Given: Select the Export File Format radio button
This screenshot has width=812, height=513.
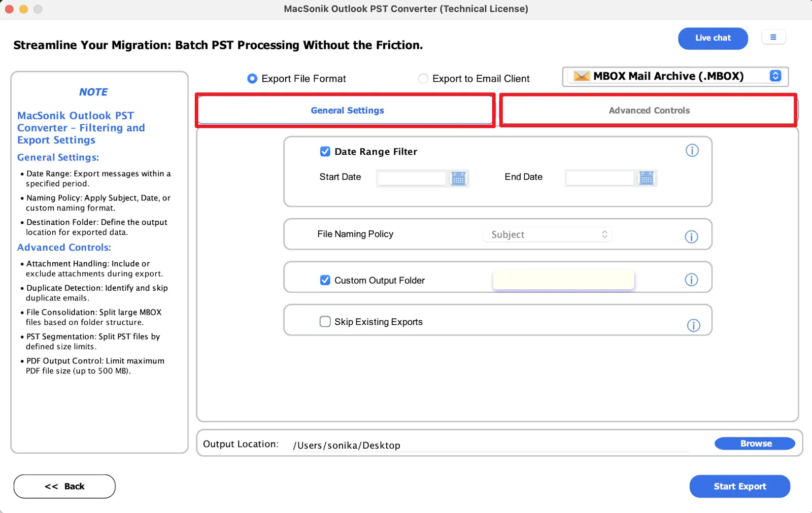Looking at the screenshot, I should 252,79.
